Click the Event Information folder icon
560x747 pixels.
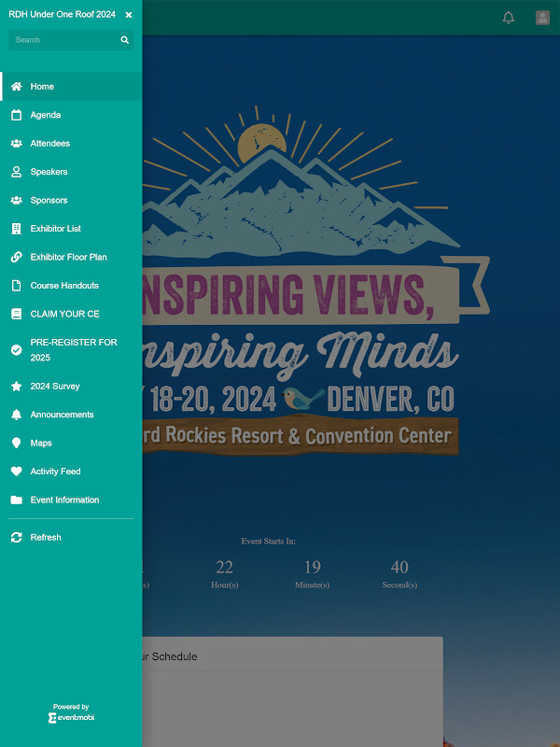pos(16,500)
